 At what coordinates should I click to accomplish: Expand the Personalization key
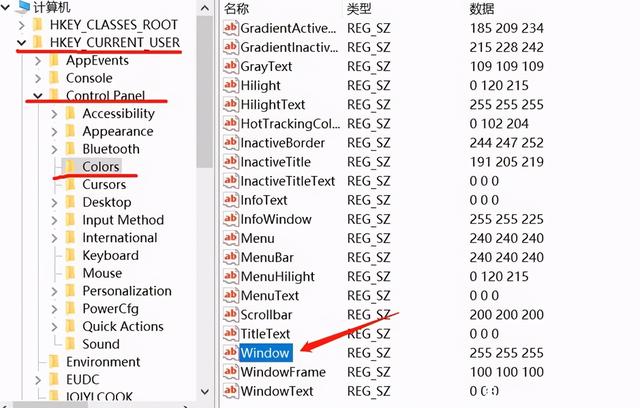54,291
